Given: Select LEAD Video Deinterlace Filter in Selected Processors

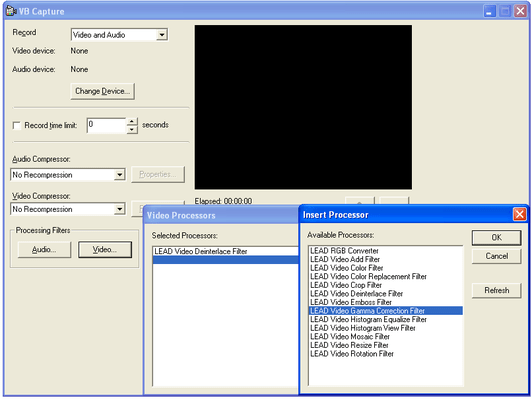Looking at the screenshot, I should (225, 251).
